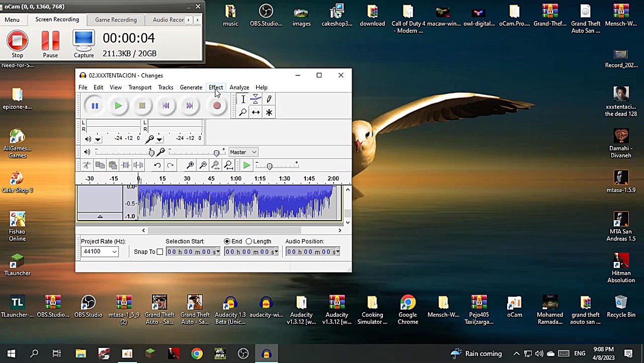Select the Envelope tool

[256, 99]
